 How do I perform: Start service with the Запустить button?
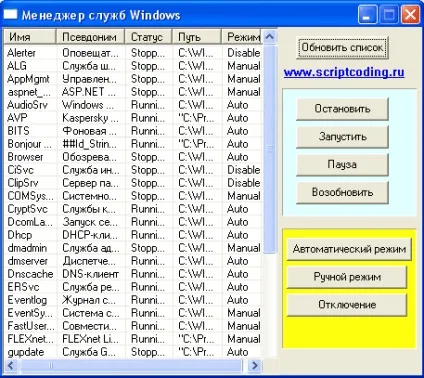click(x=342, y=137)
